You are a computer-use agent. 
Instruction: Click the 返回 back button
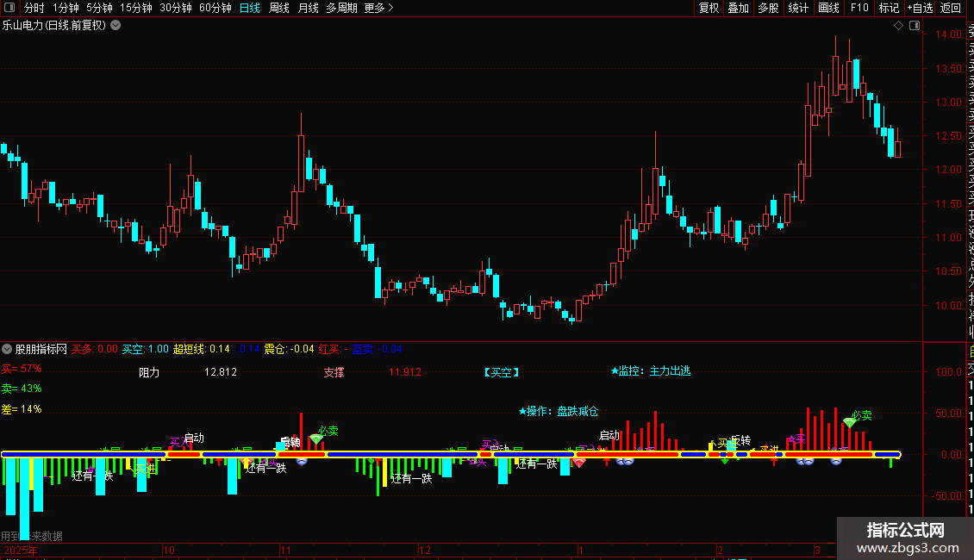tap(951, 8)
